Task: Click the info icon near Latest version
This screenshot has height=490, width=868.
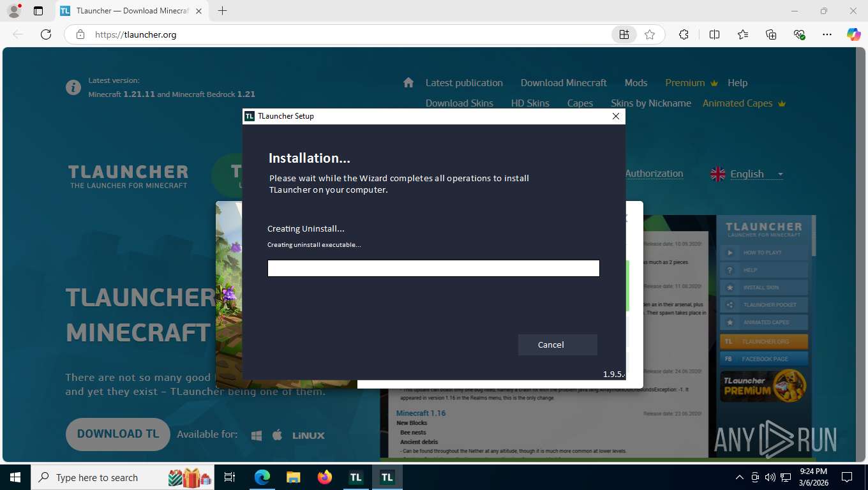Action: click(x=73, y=87)
